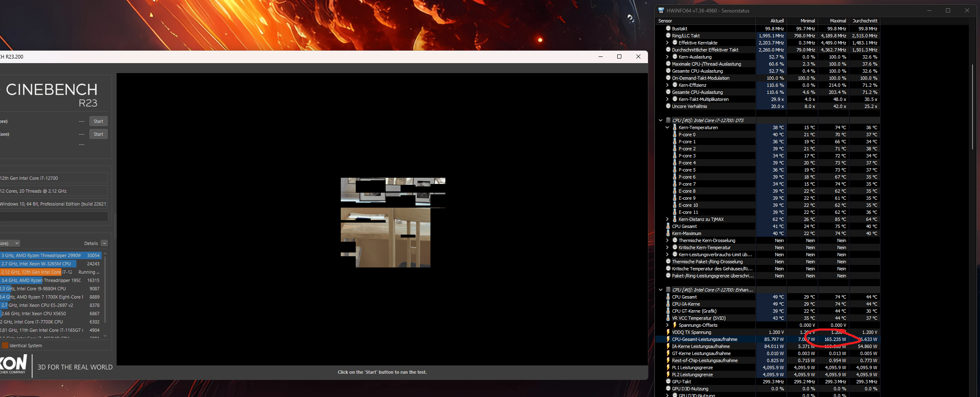The height and width of the screenshot is (397, 980).
Task: Click the CPU chip icon of the DTS section
Action: [x=668, y=120]
